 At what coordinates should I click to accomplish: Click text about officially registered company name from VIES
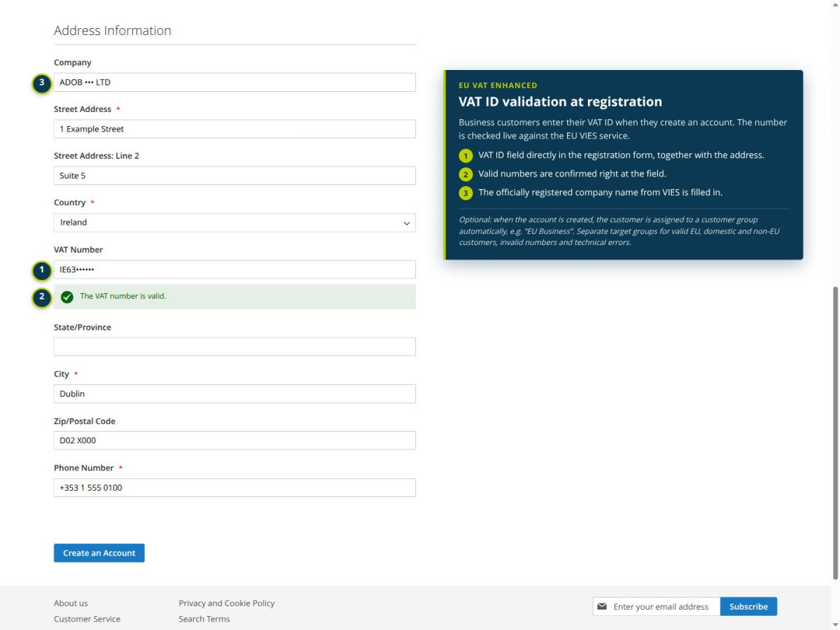[600, 192]
